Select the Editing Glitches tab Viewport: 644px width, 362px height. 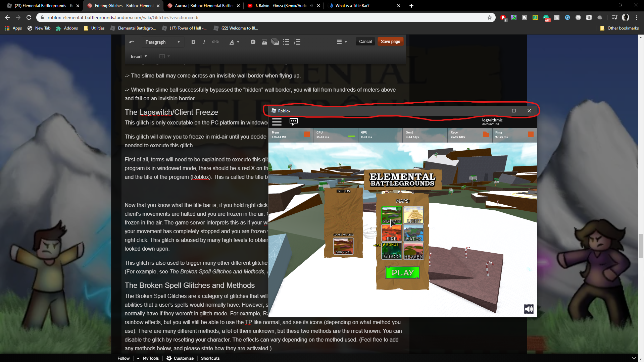pyautogui.click(x=122, y=6)
